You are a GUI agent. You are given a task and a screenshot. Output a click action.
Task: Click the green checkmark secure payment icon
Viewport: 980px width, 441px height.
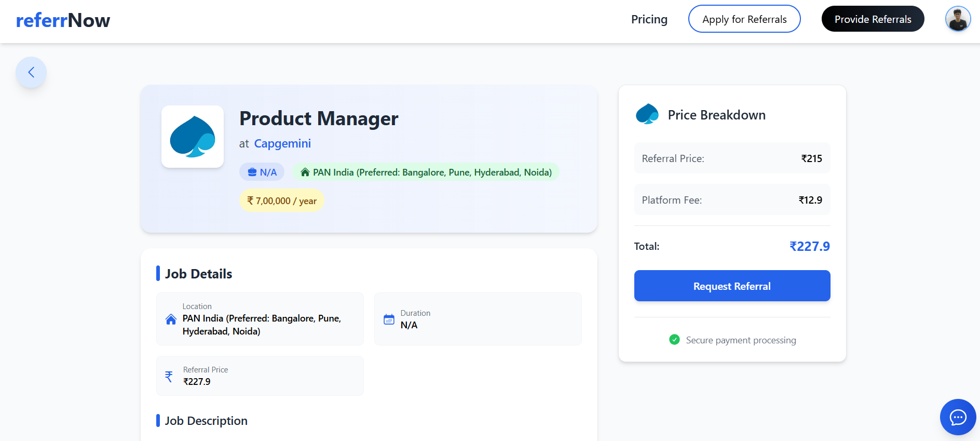674,340
